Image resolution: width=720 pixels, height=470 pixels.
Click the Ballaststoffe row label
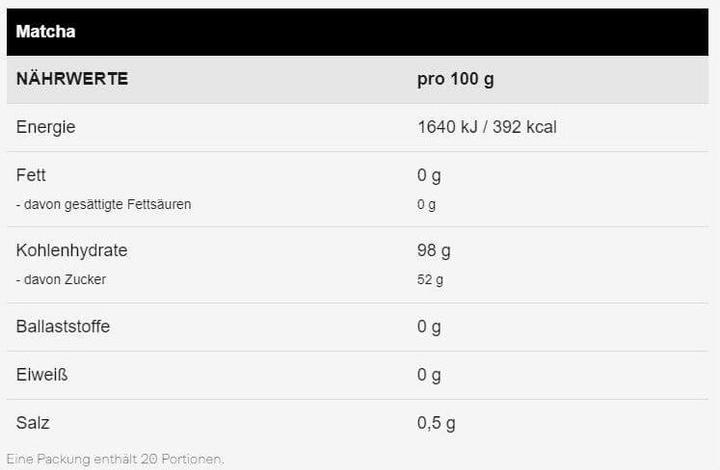coord(63,326)
